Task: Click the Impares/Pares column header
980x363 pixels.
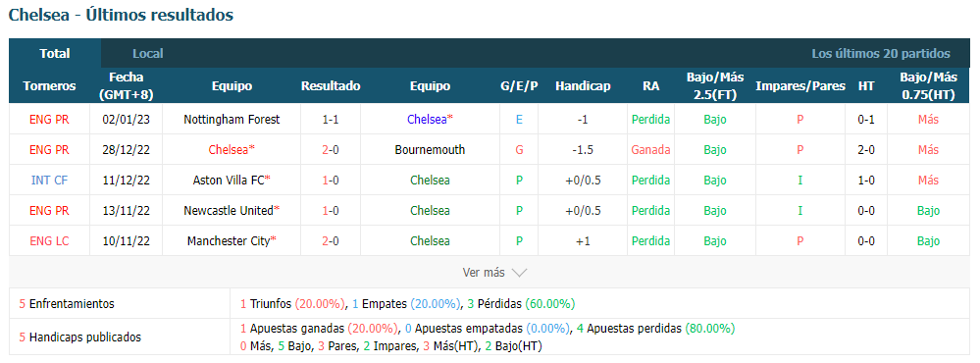Action: (x=800, y=86)
